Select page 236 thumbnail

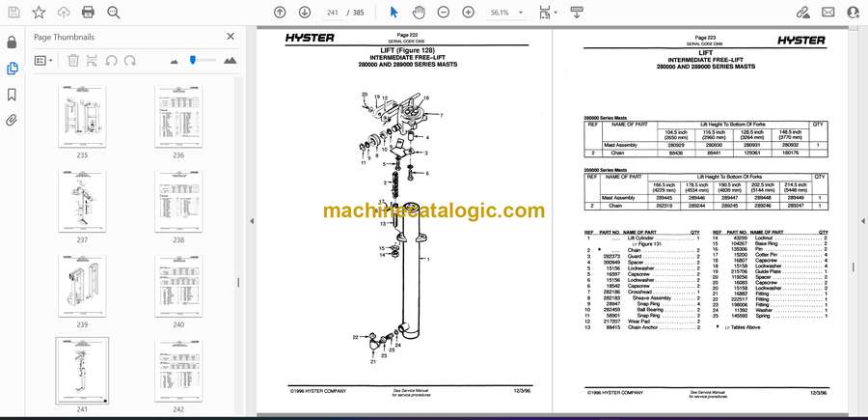178,117
